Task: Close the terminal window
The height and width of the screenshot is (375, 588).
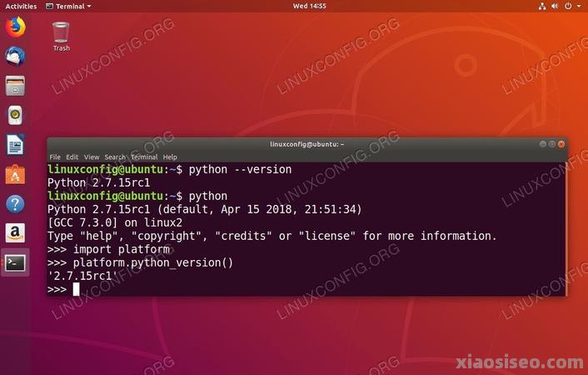Action: coord(561,144)
